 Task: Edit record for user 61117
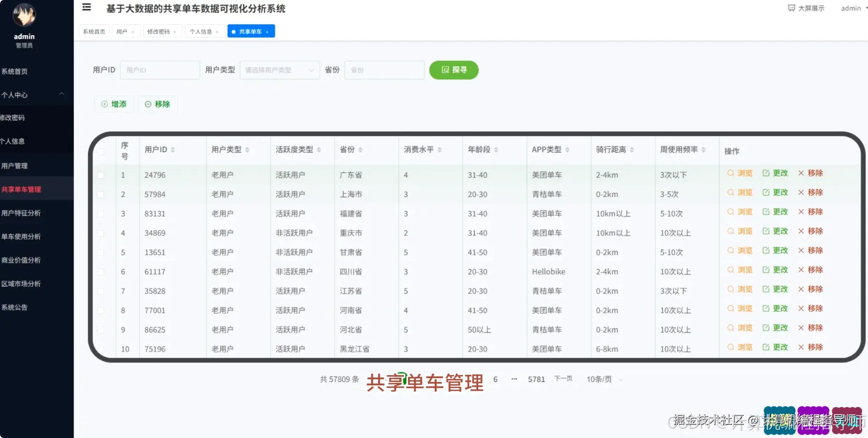[775, 270]
